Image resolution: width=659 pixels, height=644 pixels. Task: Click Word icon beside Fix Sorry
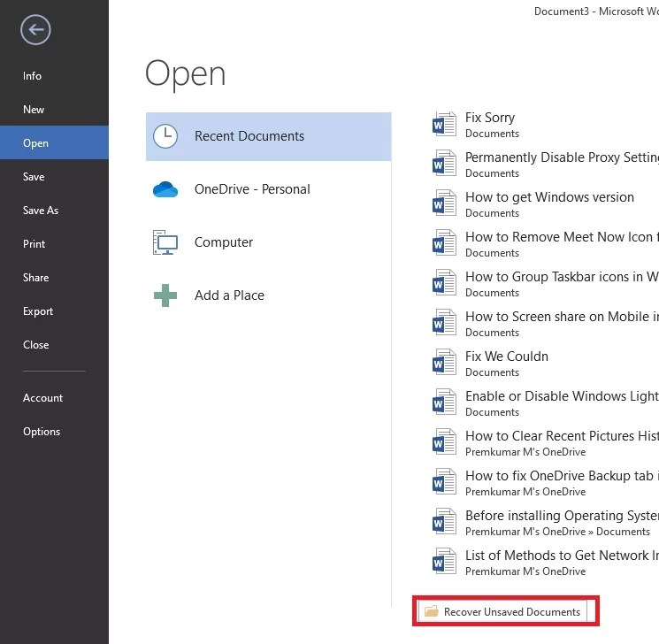(x=444, y=124)
